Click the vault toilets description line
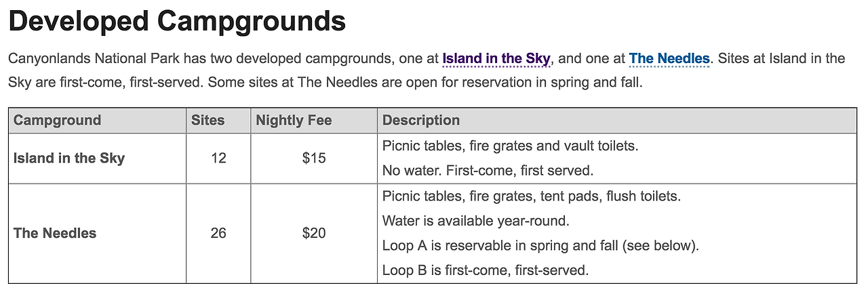Image resolution: width=868 pixels, height=294 pixels. click(511, 146)
